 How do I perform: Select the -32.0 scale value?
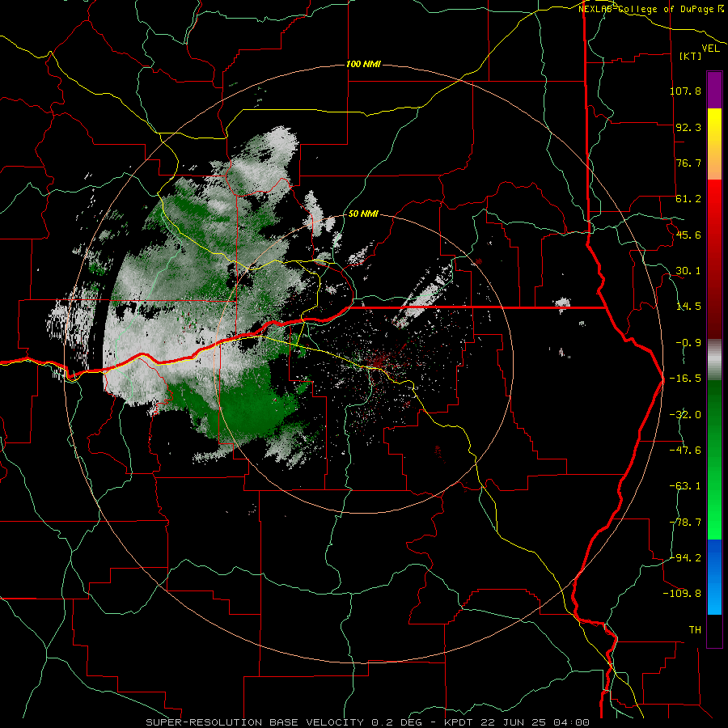click(x=685, y=415)
